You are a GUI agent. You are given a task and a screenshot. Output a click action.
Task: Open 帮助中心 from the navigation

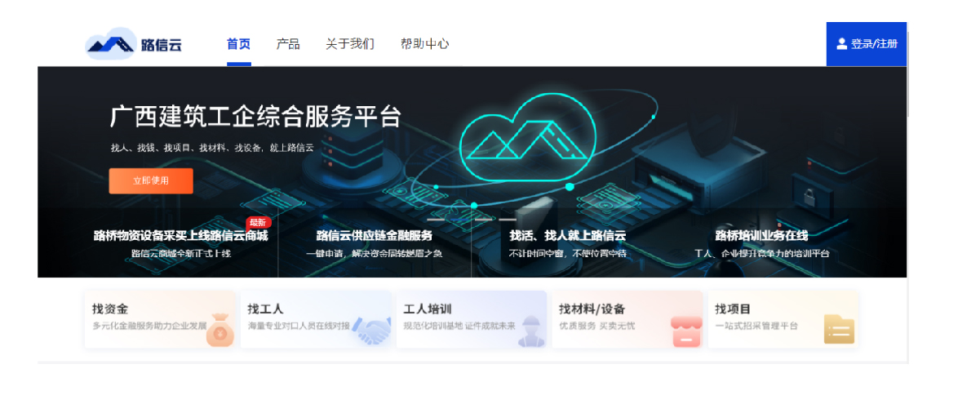[x=424, y=44]
